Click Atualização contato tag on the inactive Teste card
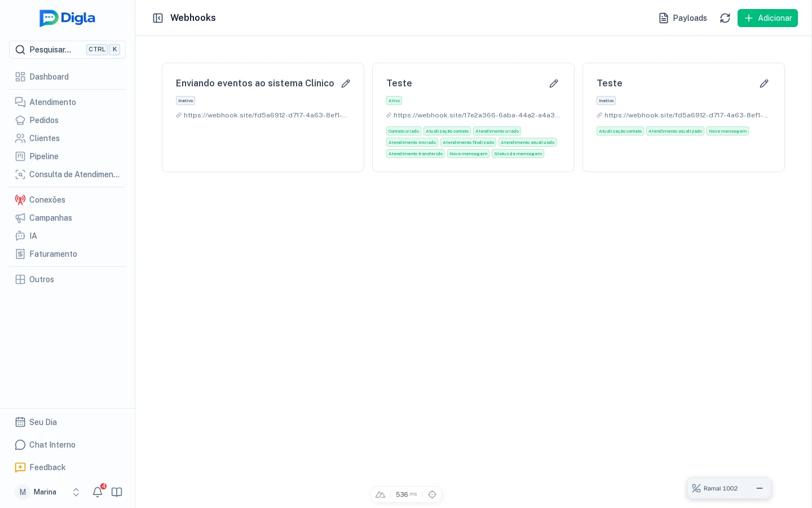Viewport: 812px width, 508px height. click(x=620, y=131)
